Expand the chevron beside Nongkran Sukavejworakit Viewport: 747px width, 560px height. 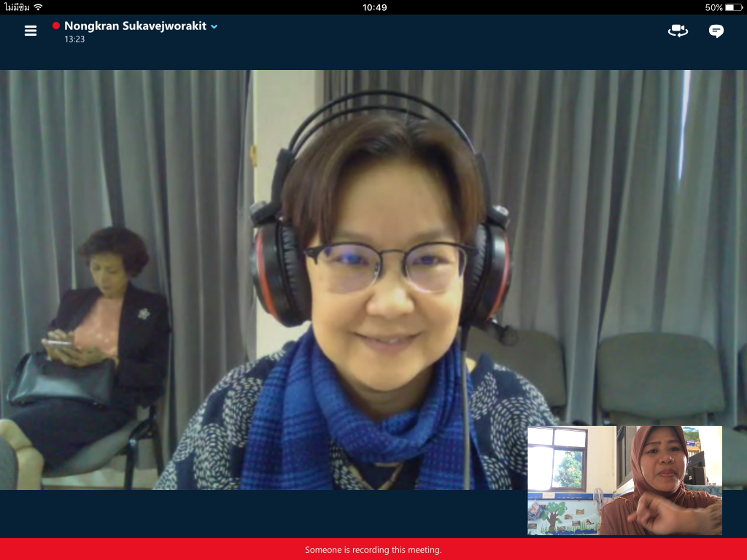[214, 26]
